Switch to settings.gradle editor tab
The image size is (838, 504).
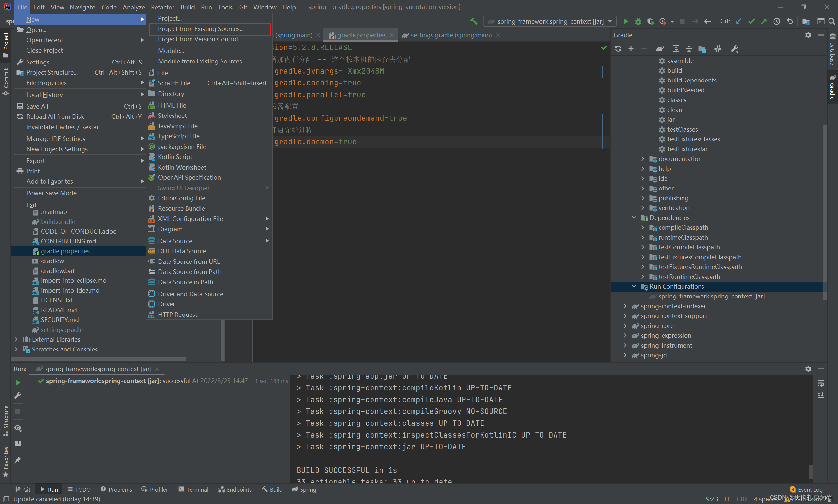coord(451,35)
